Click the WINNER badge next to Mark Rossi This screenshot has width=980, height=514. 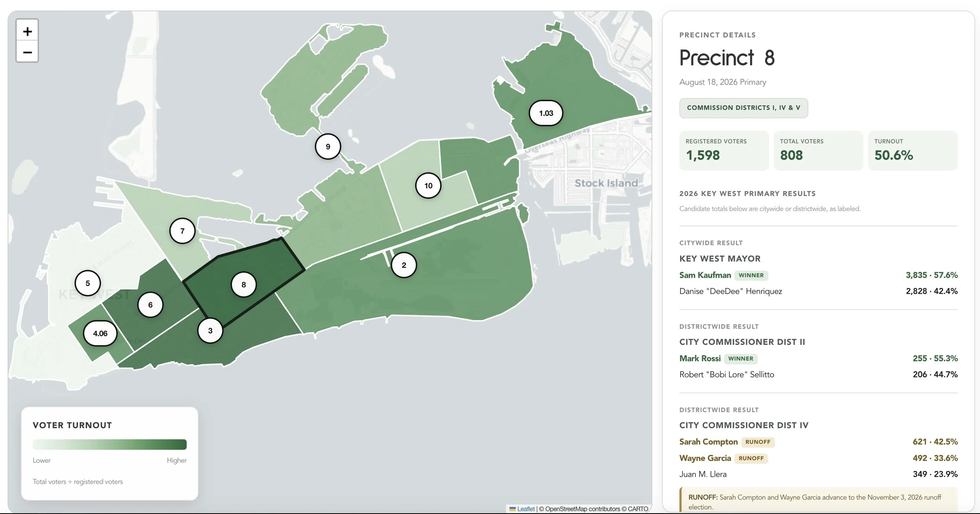[x=741, y=359]
